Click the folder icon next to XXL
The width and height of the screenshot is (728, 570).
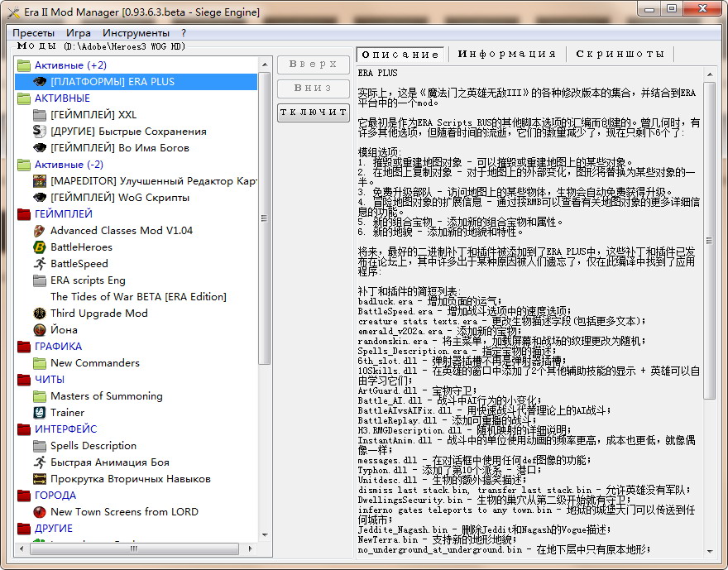tap(40, 115)
